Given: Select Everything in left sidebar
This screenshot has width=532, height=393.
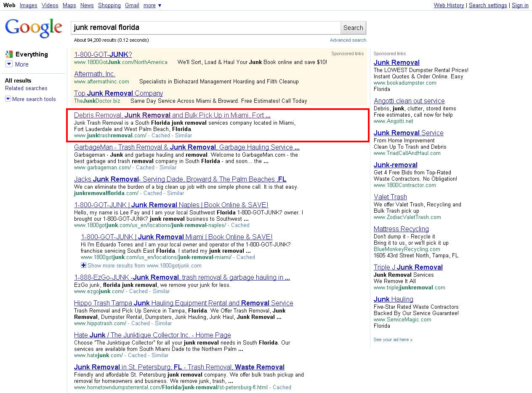Looking at the screenshot, I should click(x=32, y=54).
